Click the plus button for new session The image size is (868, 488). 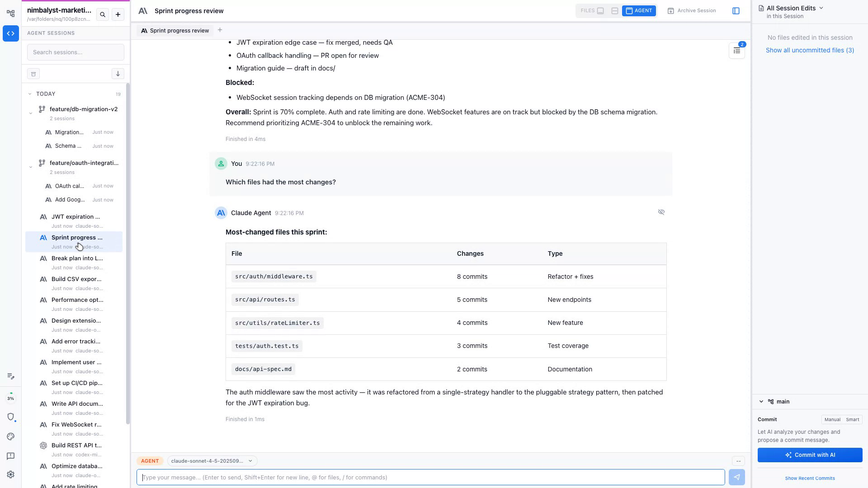(118, 14)
